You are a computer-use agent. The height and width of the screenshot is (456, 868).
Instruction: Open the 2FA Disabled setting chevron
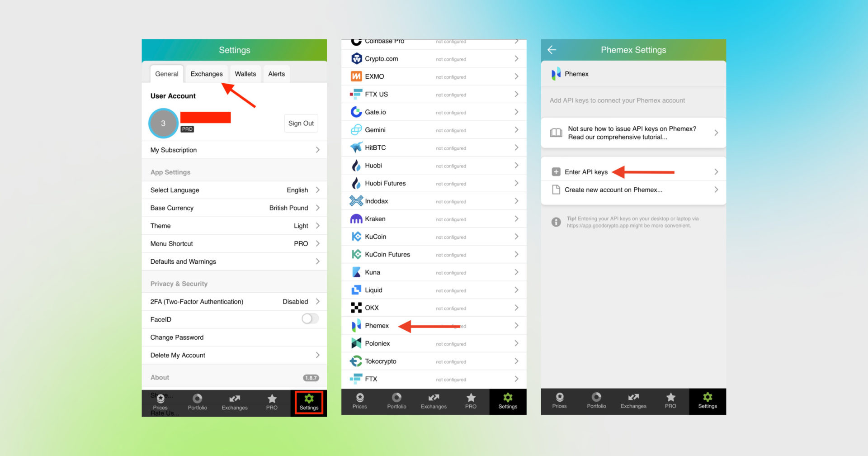pyautogui.click(x=317, y=302)
